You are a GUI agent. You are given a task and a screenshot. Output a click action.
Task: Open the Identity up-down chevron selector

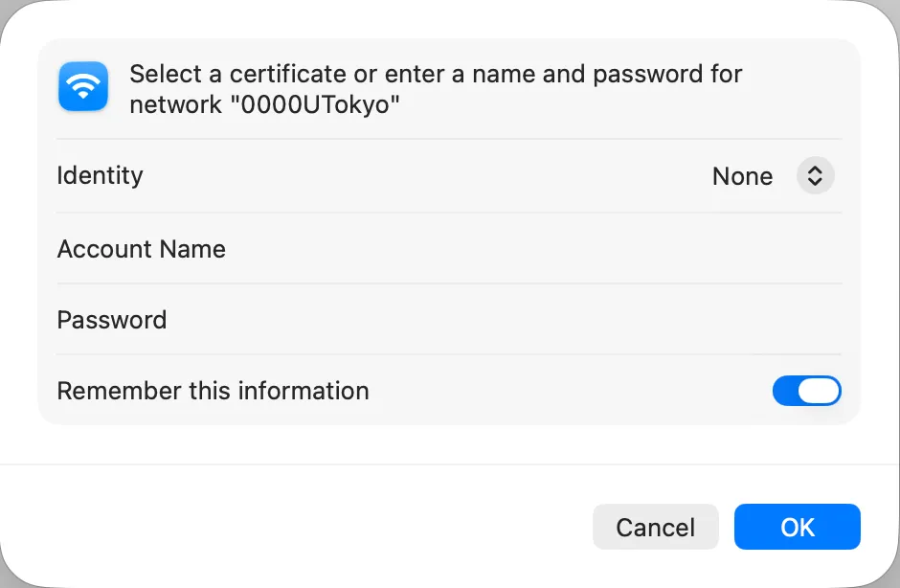[815, 175]
